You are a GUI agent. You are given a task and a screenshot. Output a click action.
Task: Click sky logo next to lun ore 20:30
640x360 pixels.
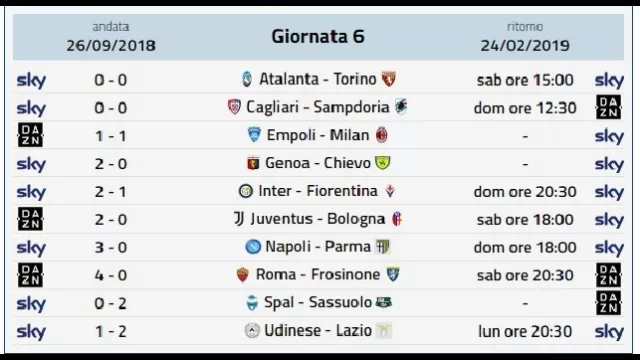(609, 332)
